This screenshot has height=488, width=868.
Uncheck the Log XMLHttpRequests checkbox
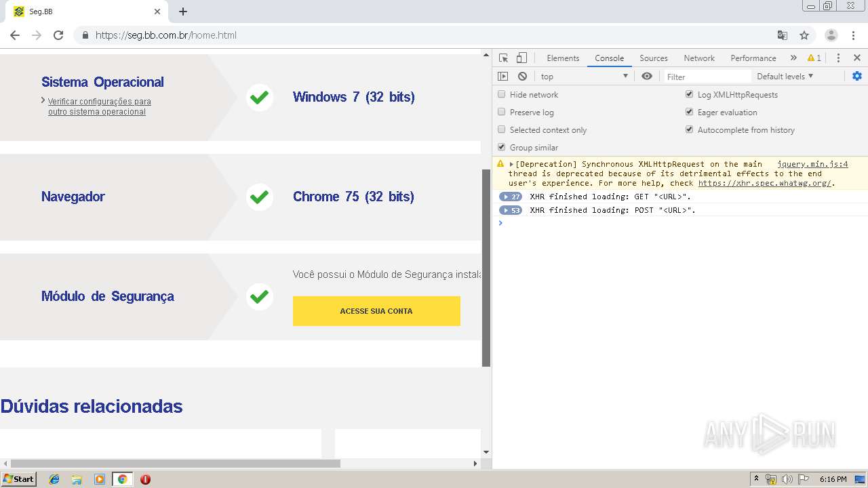[690, 94]
